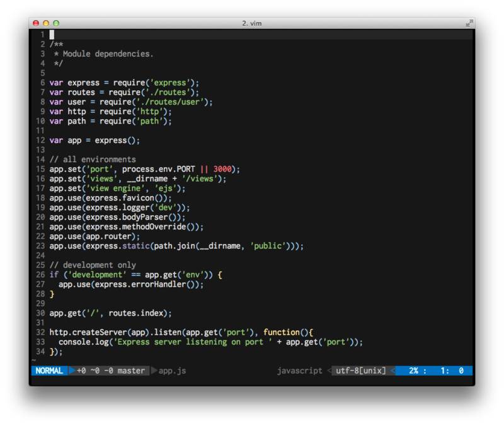Click the 2% position indicator in status line
This screenshot has width=504, height=426.
pyautogui.click(x=413, y=371)
